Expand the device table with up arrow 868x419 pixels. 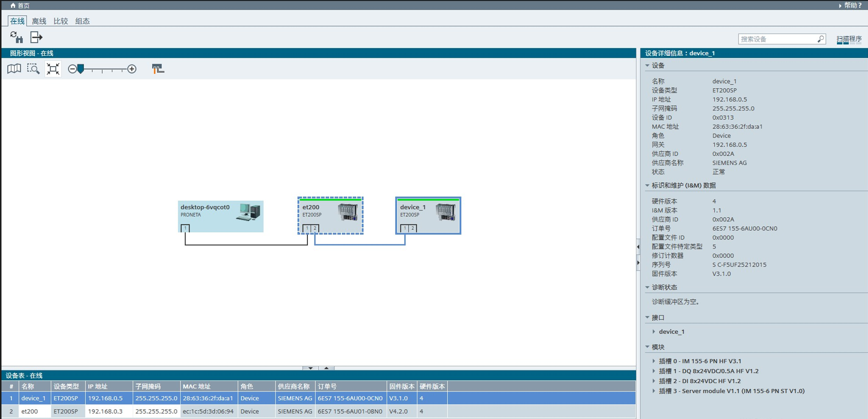[x=327, y=368]
